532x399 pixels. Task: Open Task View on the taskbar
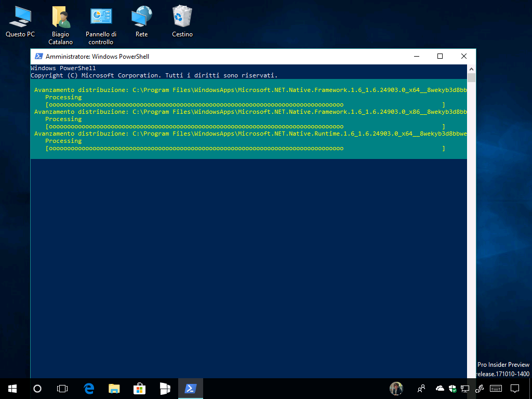click(x=62, y=389)
